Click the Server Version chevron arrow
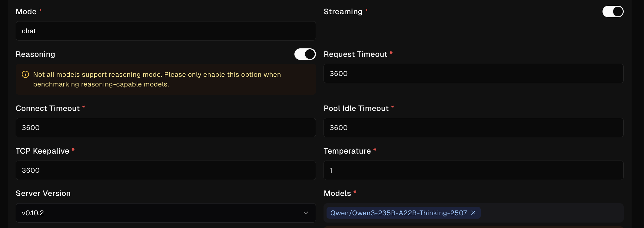 (306, 213)
